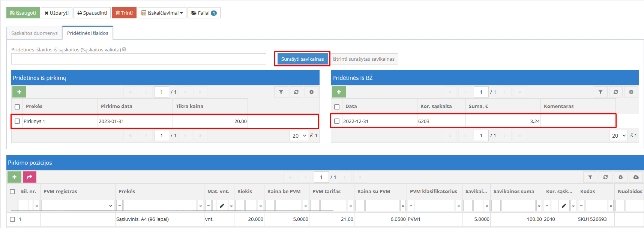Open filter icon in Pirkimo pozicijos toolbar
This screenshot has width=644, height=228.
pyautogui.click(x=590, y=177)
